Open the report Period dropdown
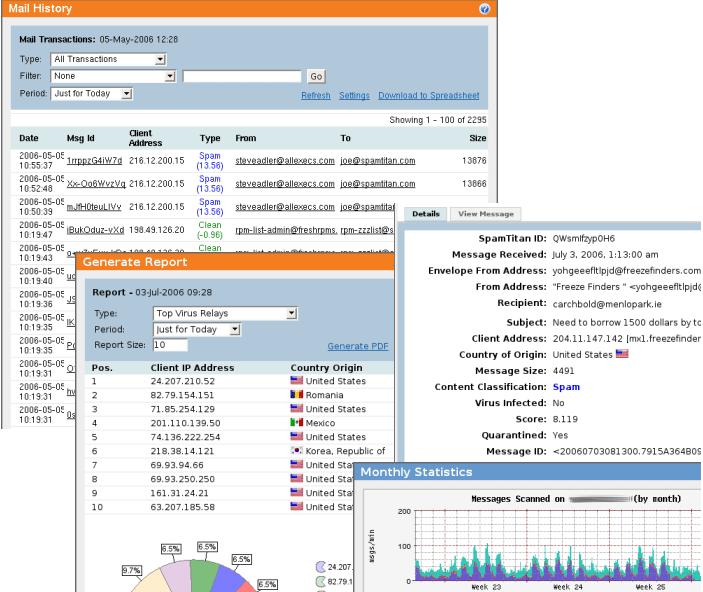 [x=197, y=330]
